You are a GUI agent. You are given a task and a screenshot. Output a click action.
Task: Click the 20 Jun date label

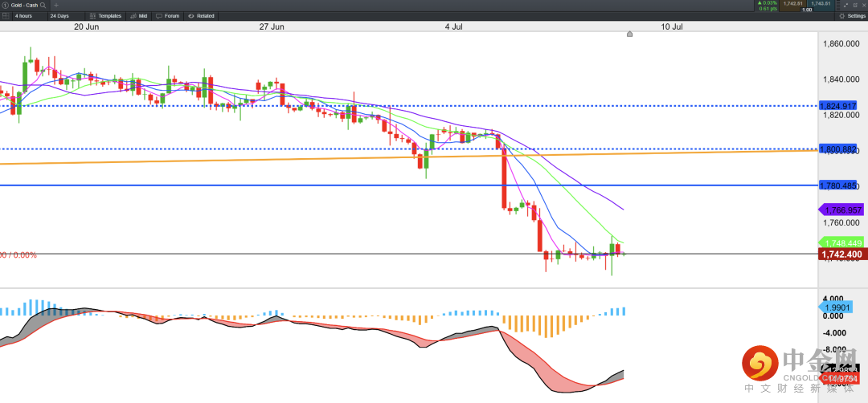[x=86, y=26]
